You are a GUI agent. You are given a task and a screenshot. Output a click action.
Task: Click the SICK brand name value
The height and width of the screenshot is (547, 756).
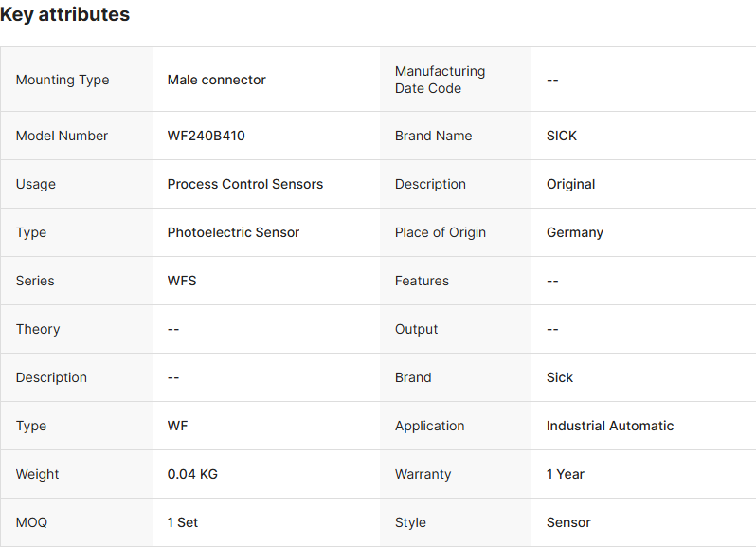[562, 136]
